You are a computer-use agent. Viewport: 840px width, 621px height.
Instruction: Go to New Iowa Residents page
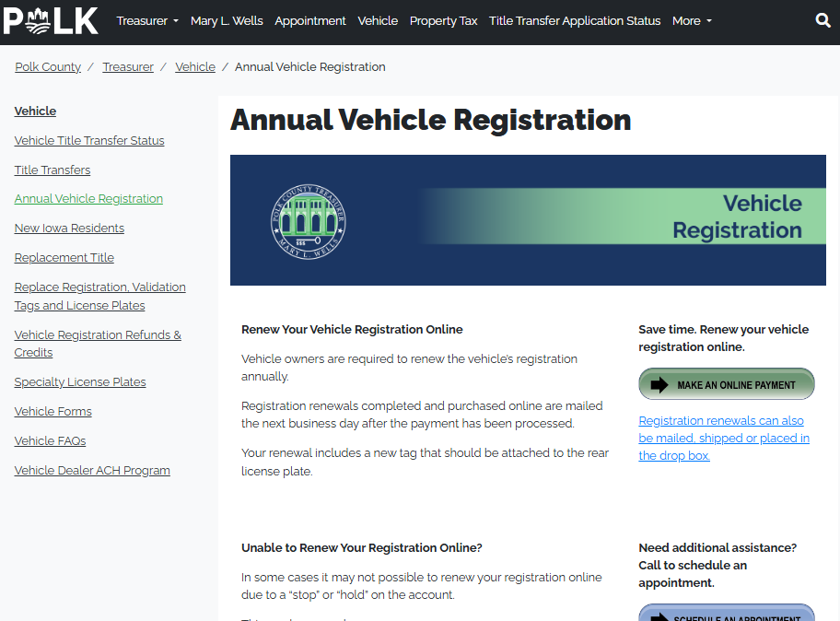[x=69, y=228]
